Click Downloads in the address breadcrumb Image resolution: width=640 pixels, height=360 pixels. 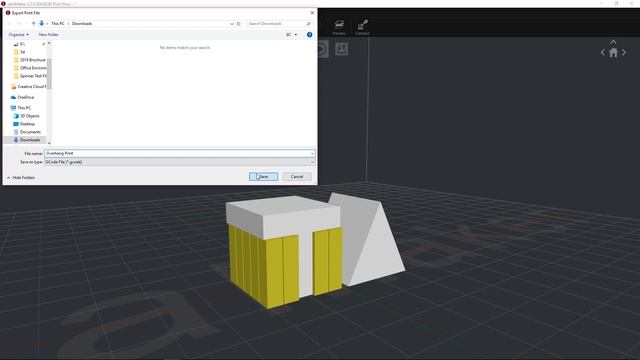coord(82,24)
